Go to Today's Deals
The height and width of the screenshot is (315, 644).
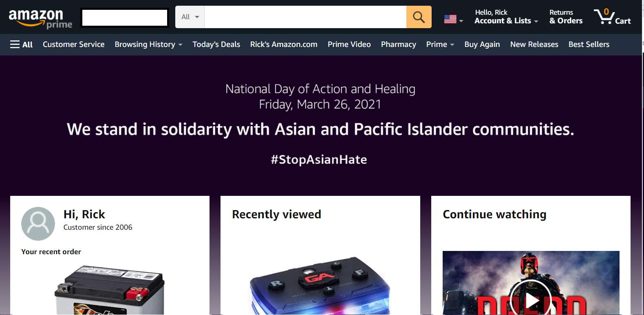pos(216,44)
